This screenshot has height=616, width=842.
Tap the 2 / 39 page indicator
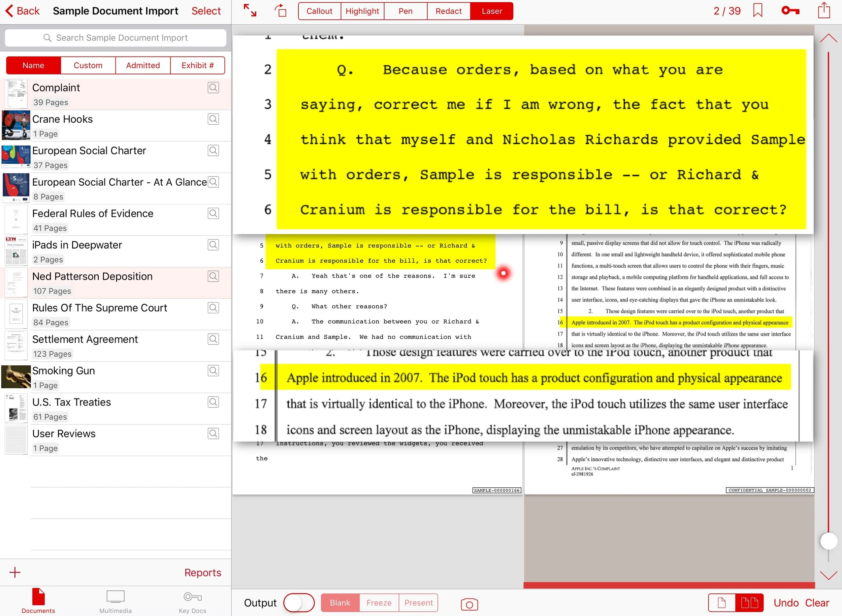click(727, 11)
